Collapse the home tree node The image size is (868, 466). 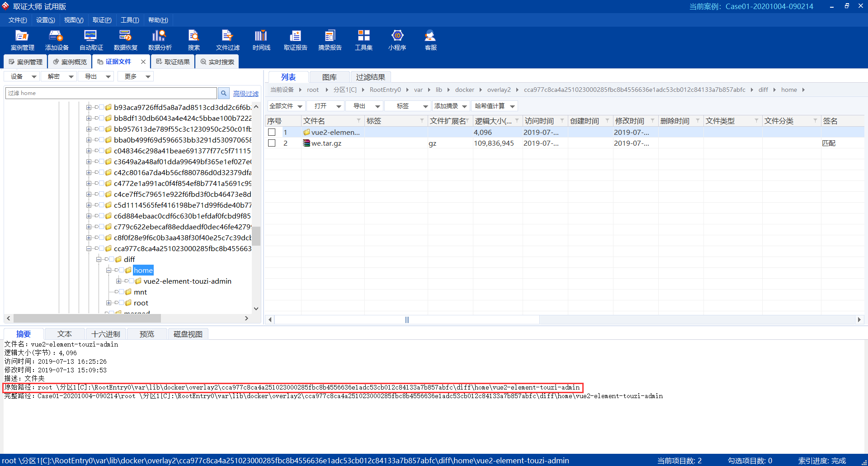(108, 270)
